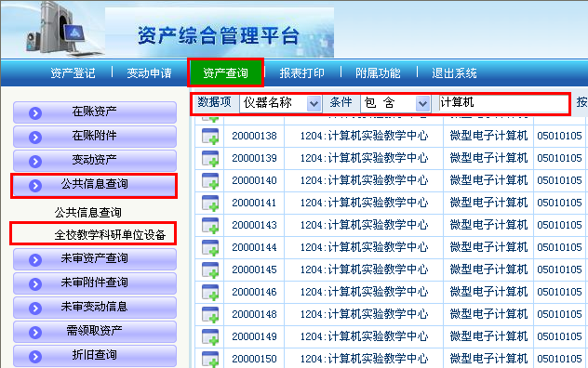
Task: Open the 未审变动信息 sidebar section
Action: point(95,308)
